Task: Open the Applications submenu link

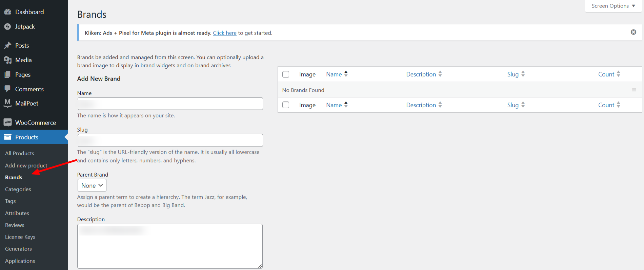Action: coord(20,261)
